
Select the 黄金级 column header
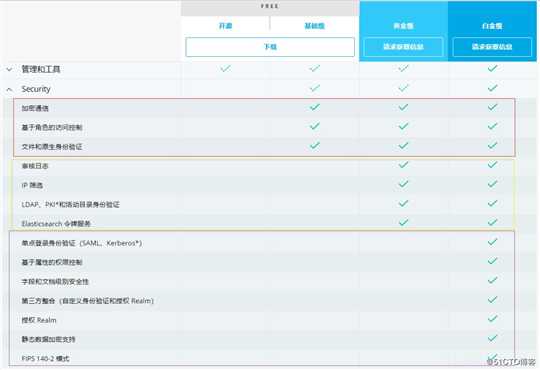(403, 26)
